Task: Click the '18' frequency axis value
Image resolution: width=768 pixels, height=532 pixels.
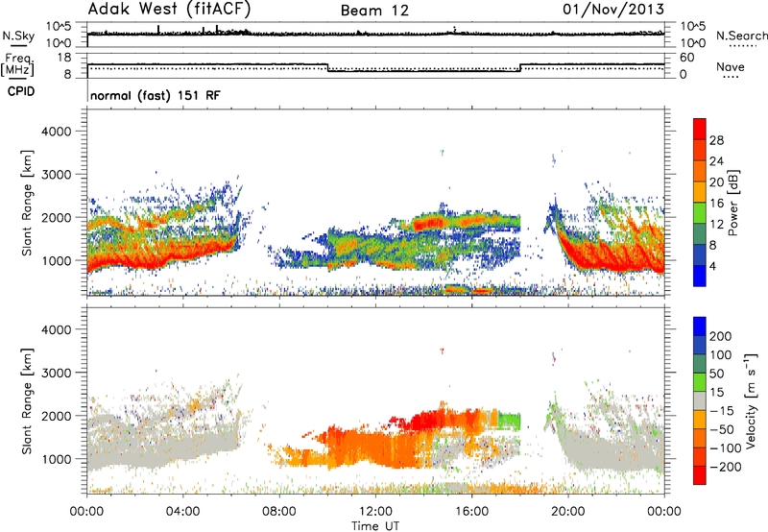Action: [x=63, y=58]
